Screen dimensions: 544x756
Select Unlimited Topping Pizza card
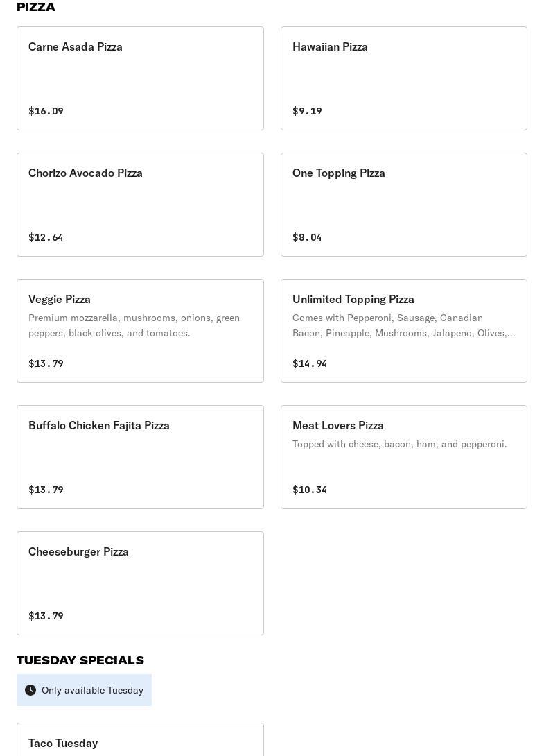404,331
